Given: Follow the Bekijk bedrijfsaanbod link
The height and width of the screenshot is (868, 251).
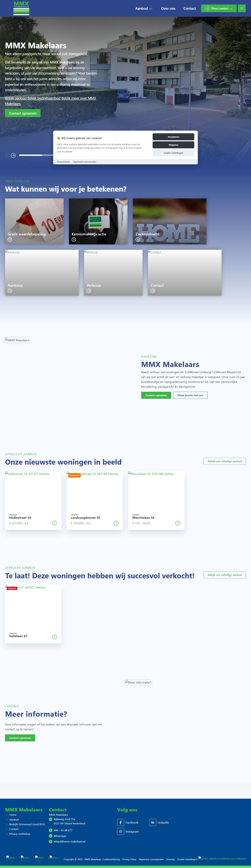Looking at the screenshot, I should pos(44,98).
